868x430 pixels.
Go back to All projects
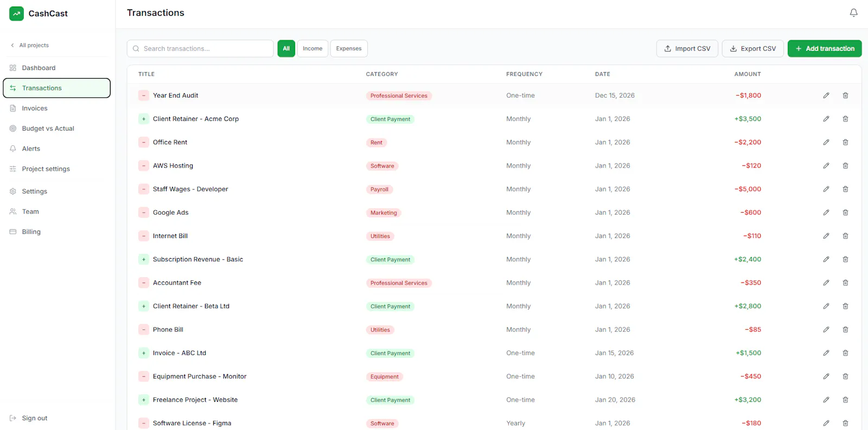click(30, 45)
